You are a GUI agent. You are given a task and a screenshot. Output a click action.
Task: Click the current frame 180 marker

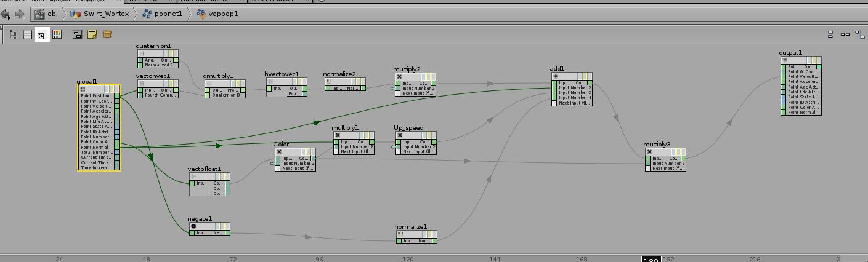(652, 260)
